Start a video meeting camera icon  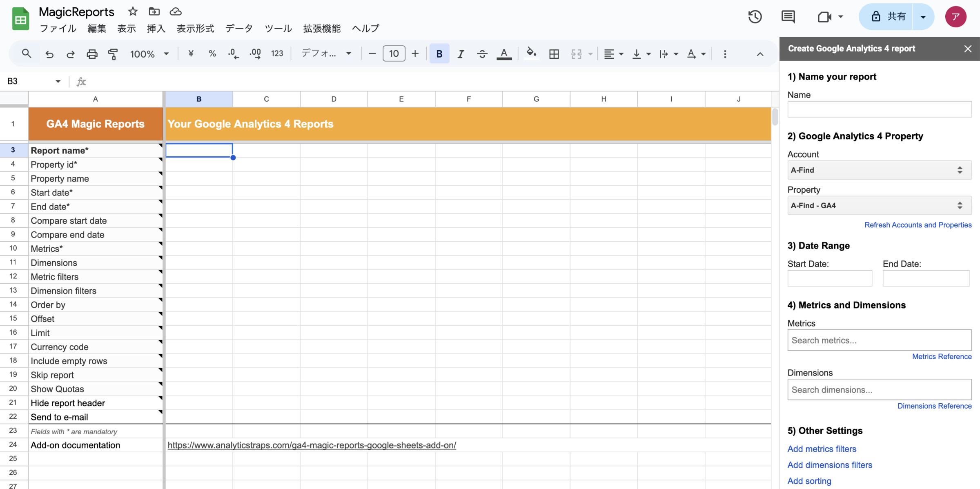(824, 17)
